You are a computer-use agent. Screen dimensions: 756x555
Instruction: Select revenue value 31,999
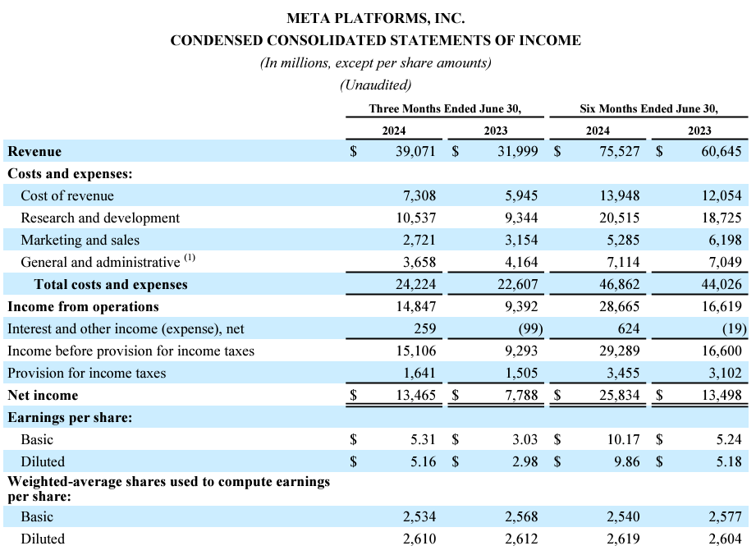pos(518,151)
